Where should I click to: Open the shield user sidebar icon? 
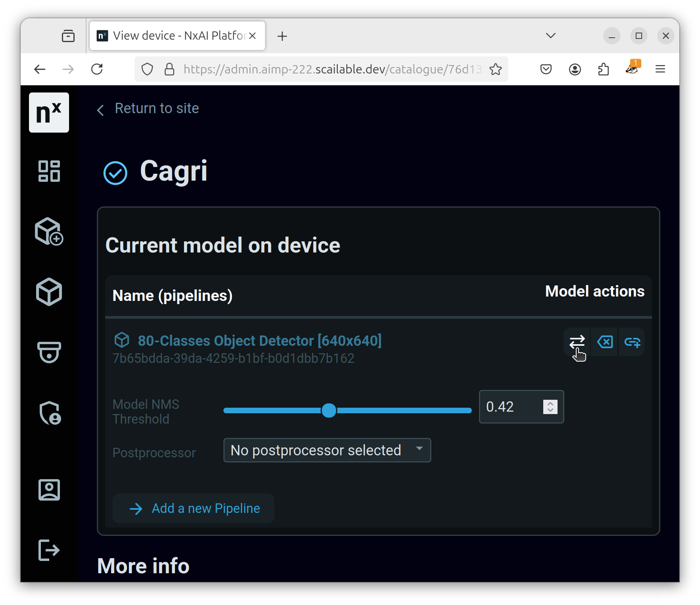tap(49, 413)
